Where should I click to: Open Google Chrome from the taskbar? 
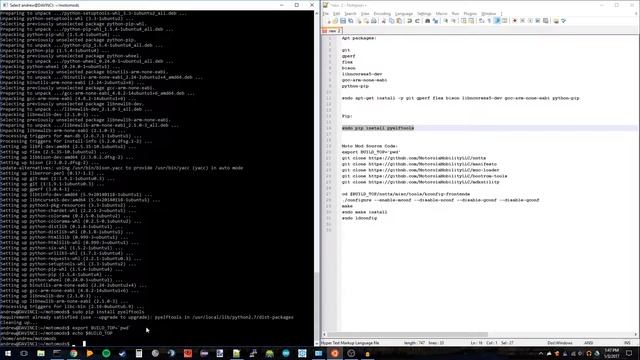[x=73, y=353]
